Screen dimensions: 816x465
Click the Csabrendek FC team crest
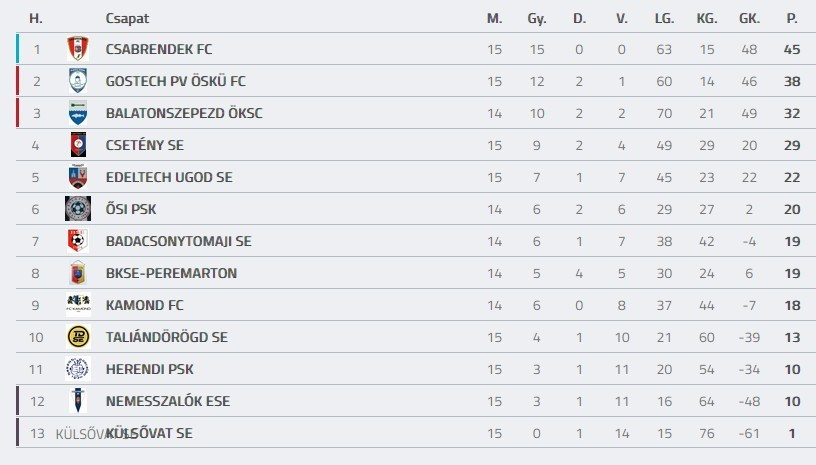click(77, 49)
